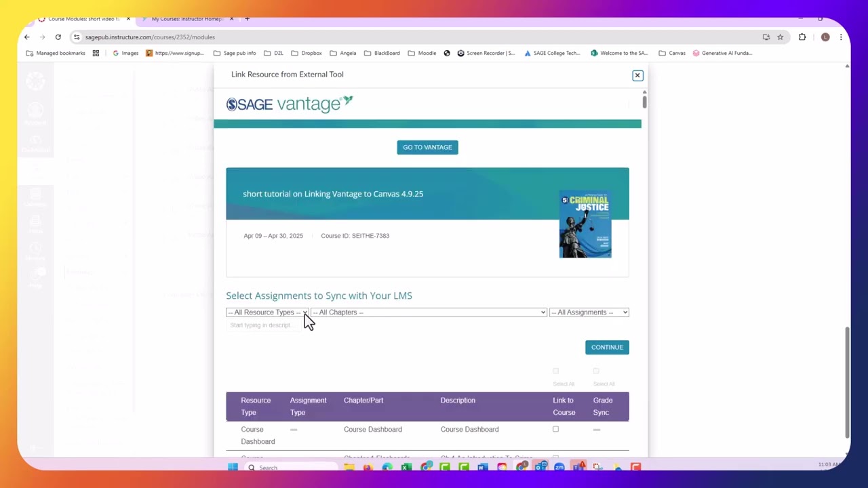Click the short tutorial course title banner
This screenshot has width=868, height=488.
click(x=333, y=194)
